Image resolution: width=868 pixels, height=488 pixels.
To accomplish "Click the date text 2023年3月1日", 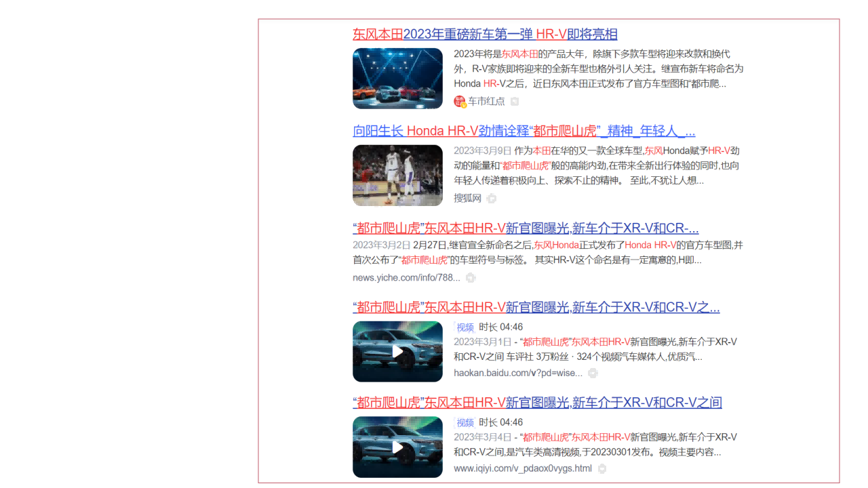I will coord(483,342).
